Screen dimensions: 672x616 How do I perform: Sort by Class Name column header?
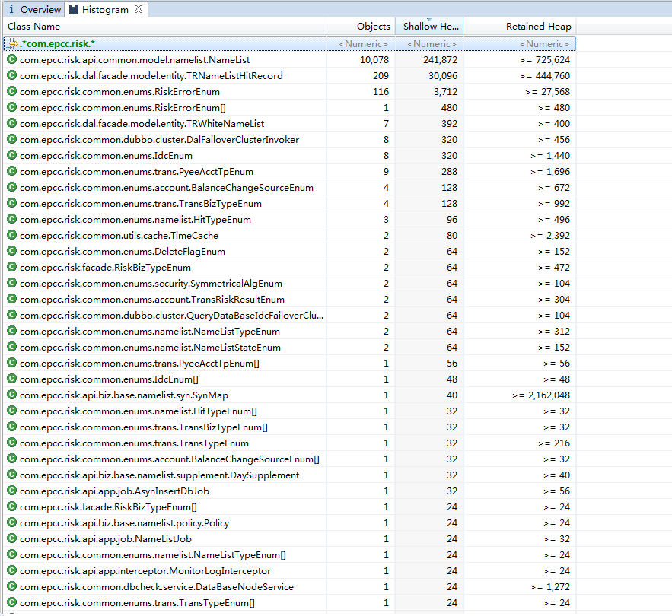coord(164,26)
